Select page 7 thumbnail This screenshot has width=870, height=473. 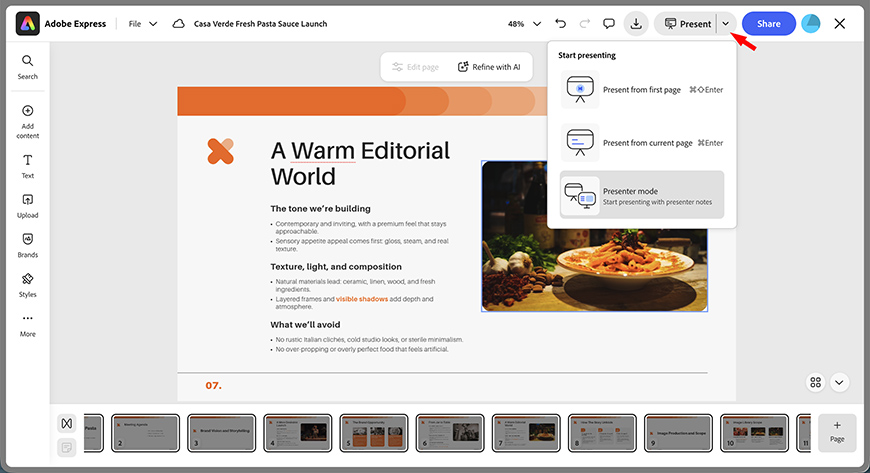526,432
